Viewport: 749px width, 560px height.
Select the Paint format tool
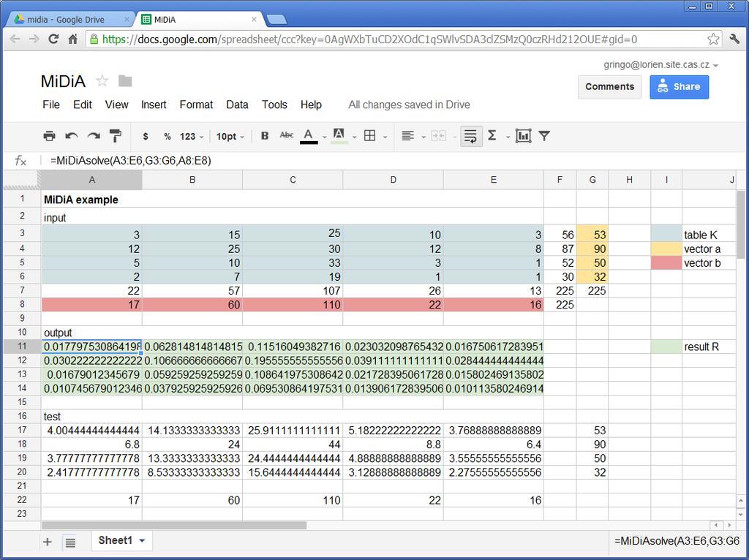(x=115, y=136)
